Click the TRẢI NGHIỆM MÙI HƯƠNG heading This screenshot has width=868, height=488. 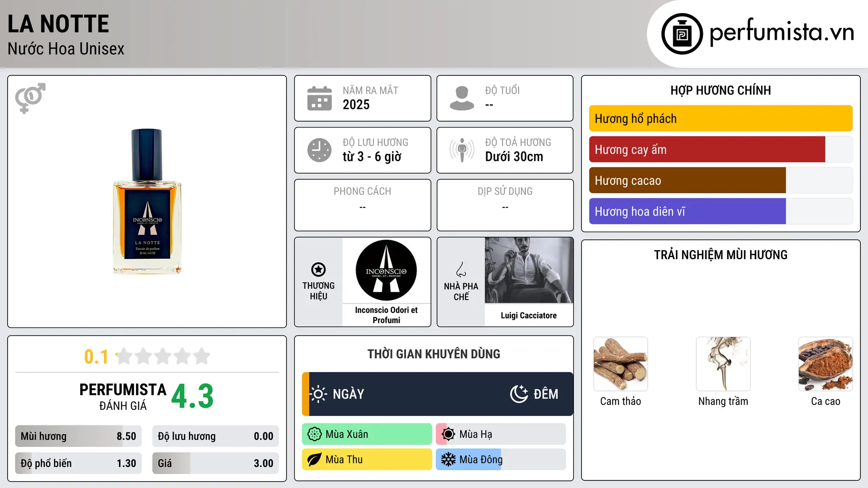pos(721,255)
